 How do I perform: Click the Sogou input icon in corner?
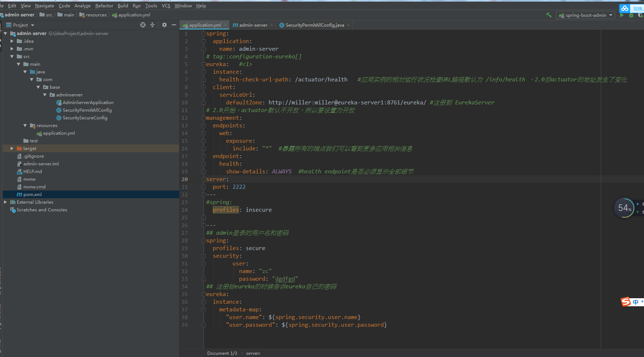click(626, 302)
